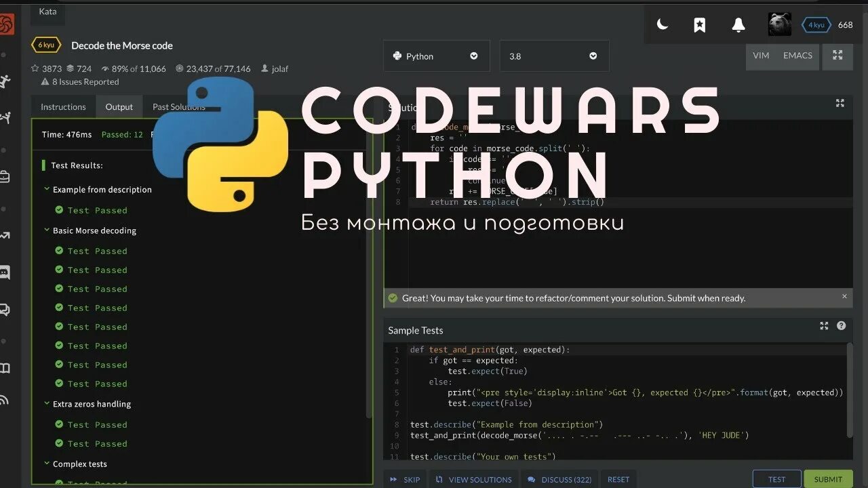Dismiss the Great! success message
Viewport: 868px width, 488px height.
[x=844, y=296]
